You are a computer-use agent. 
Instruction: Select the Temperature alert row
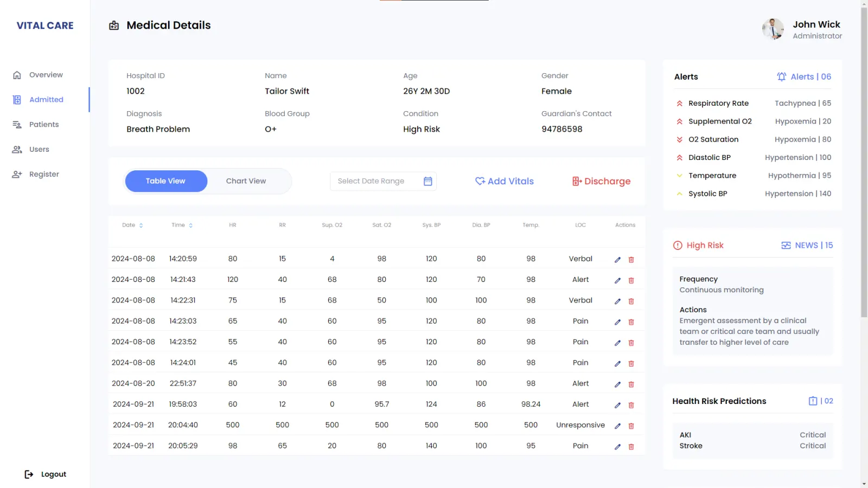[753, 176]
